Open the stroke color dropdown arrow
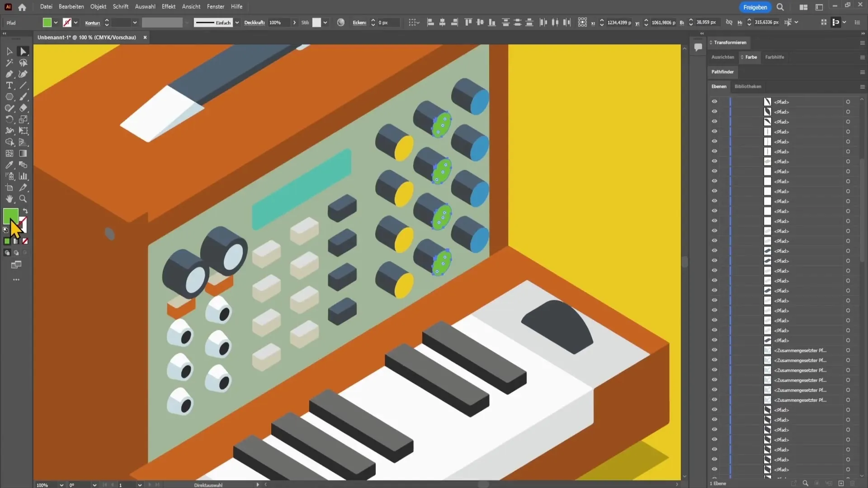 (75, 23)
